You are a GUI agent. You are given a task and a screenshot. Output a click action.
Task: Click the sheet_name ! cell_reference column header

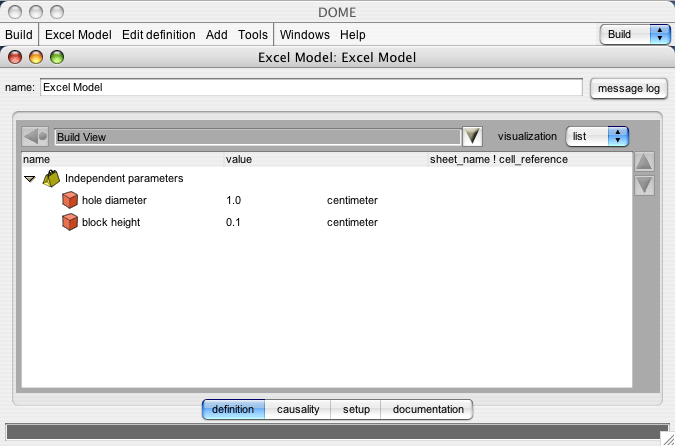[530, 160]
